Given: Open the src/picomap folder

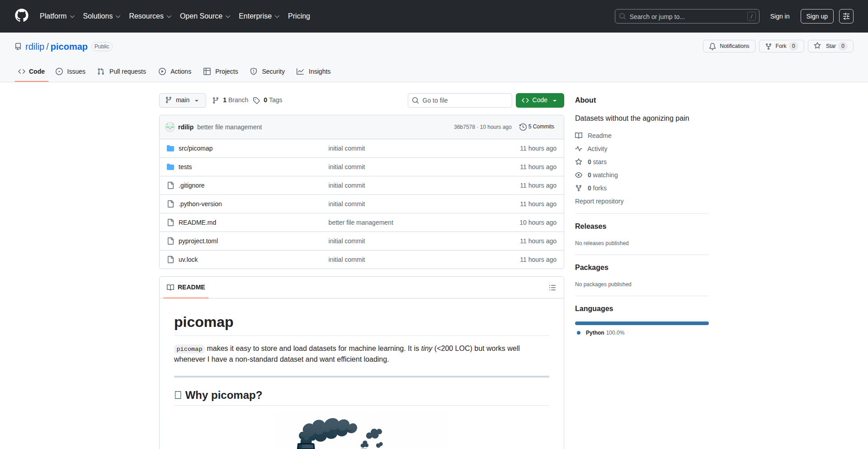Looking at the screenshot, I should [x=195, y=148].
